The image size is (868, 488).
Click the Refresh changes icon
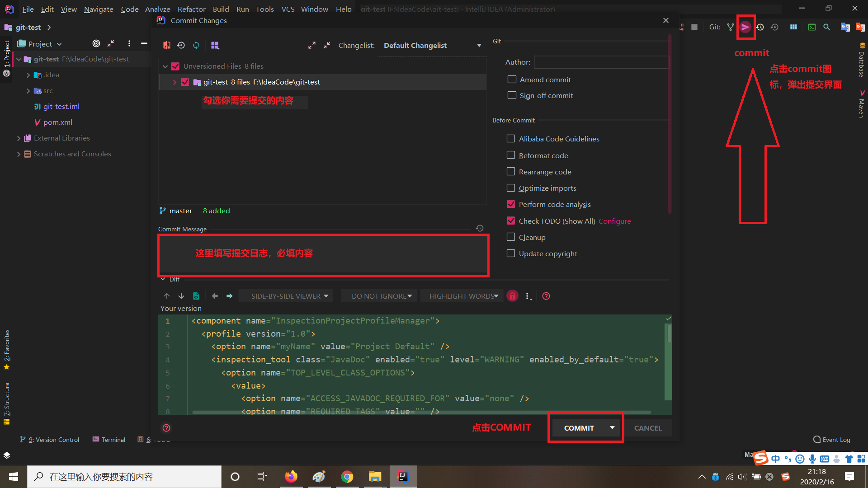coord(196,45)
